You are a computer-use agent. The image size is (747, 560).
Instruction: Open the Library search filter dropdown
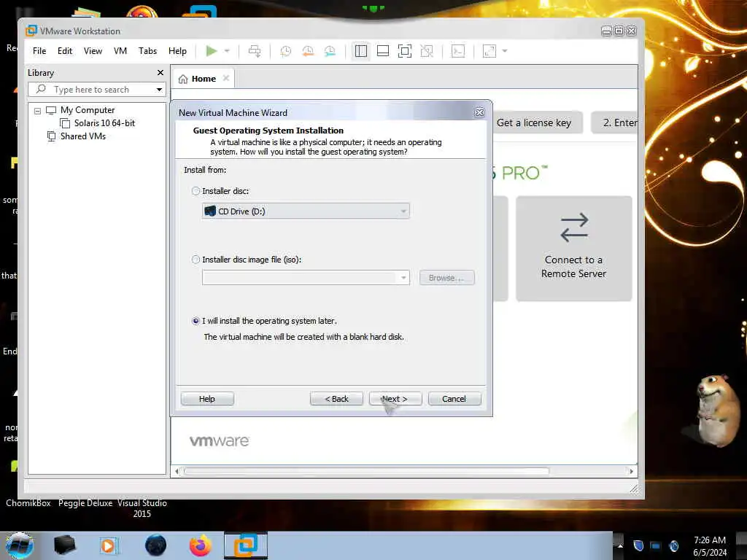[160, 90]
